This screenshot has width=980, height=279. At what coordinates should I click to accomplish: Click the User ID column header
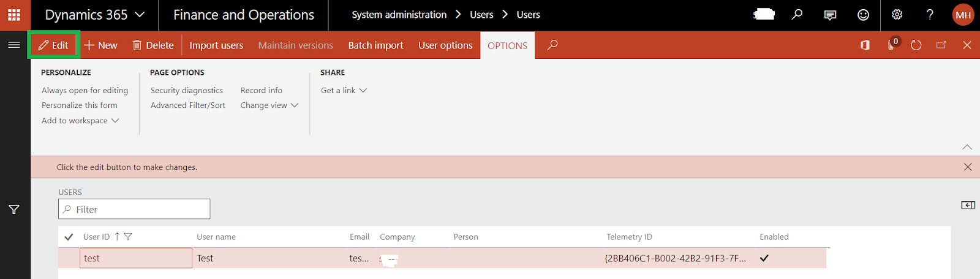(96, 237)
